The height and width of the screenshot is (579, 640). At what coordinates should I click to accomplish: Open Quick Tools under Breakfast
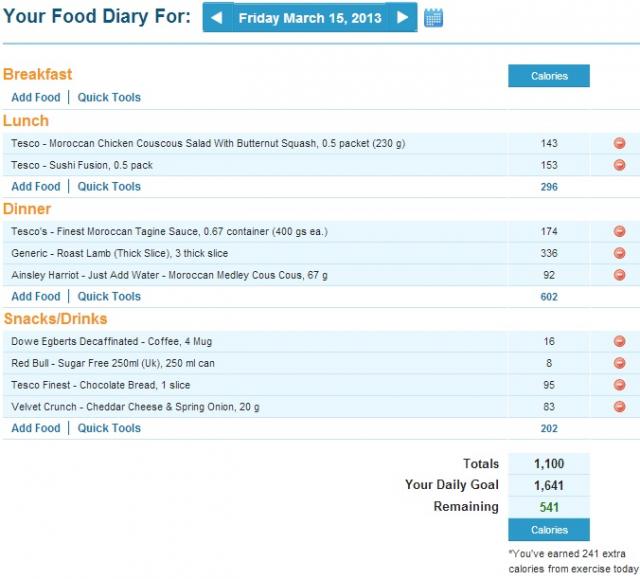point(109,97)
